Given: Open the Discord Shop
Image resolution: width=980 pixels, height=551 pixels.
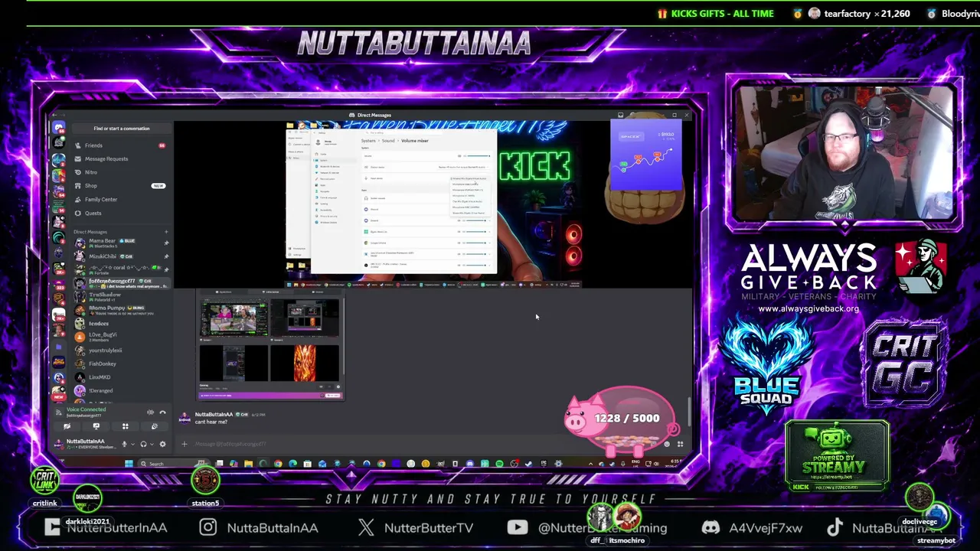Looking at the screenshot, I should 121,186.
